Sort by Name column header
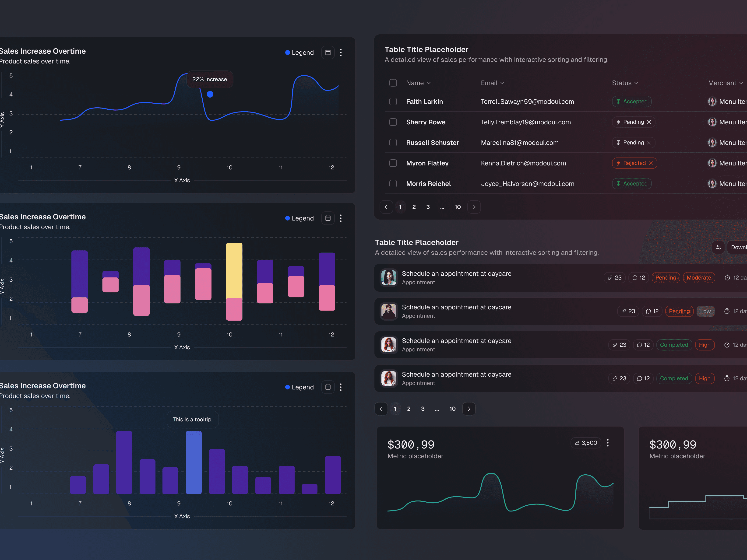Viewport: 747px width, 560px height. point(418,83)
